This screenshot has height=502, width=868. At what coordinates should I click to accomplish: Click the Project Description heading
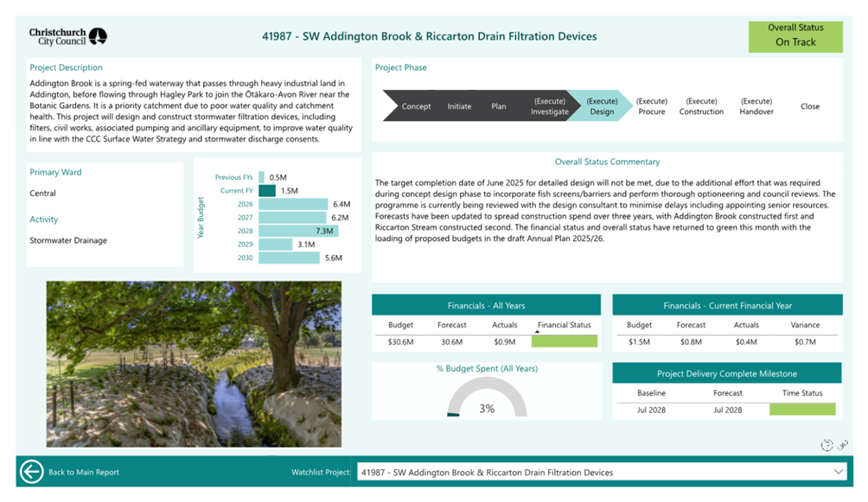coord(66,67)
